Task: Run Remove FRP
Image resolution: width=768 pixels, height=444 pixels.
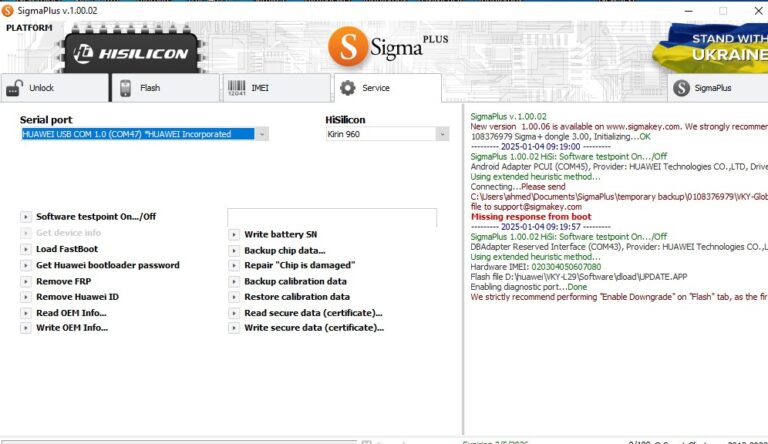Action: point(64,281)
